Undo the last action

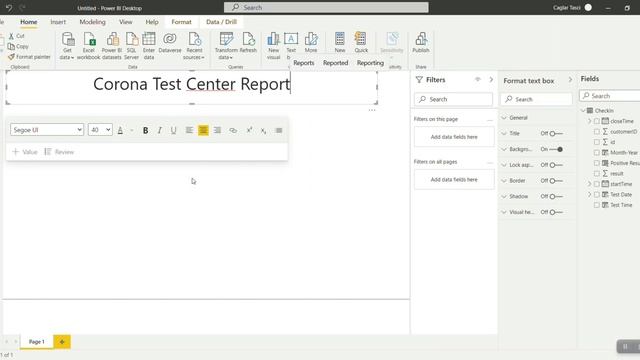coord(9,7)
